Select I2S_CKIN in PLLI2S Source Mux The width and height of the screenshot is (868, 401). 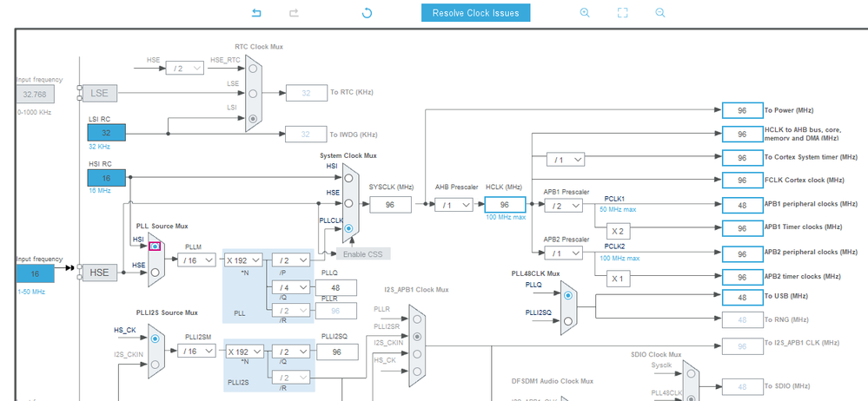coord(156,365)
